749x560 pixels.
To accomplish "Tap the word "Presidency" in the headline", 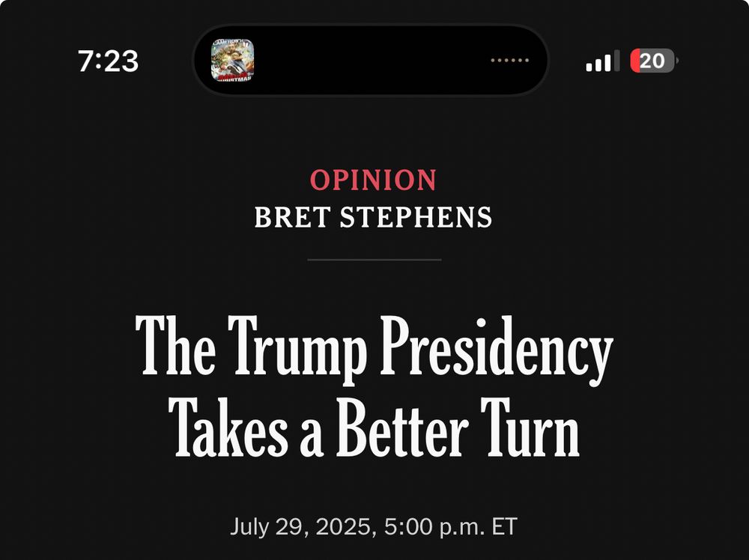I will pos(497,350).
